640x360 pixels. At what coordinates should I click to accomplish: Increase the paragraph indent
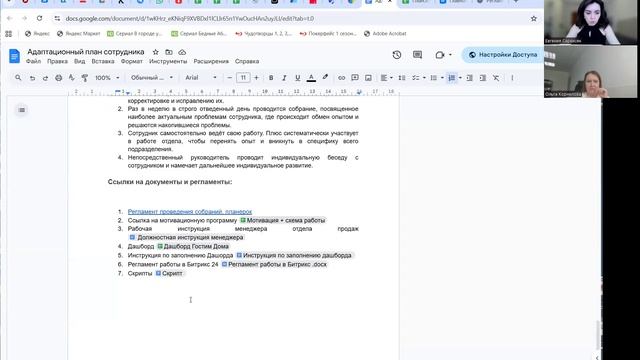pos(483,78)
